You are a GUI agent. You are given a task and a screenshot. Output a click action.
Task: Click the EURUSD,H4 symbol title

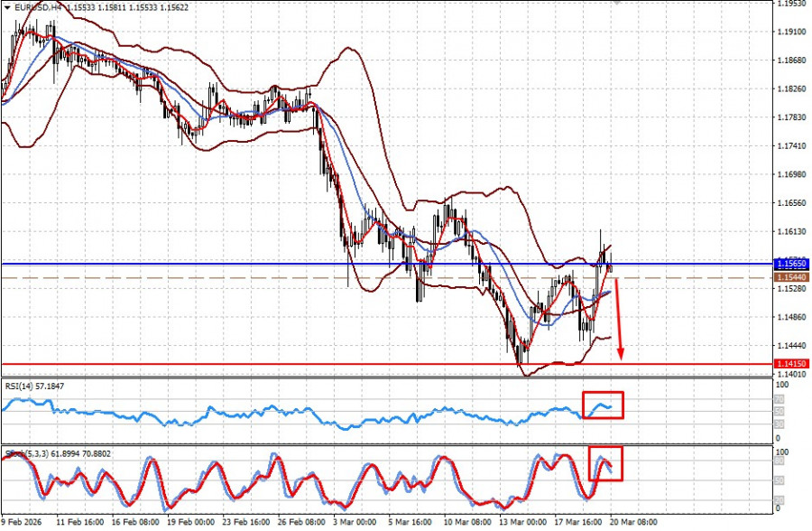click(x=37, y=8)
